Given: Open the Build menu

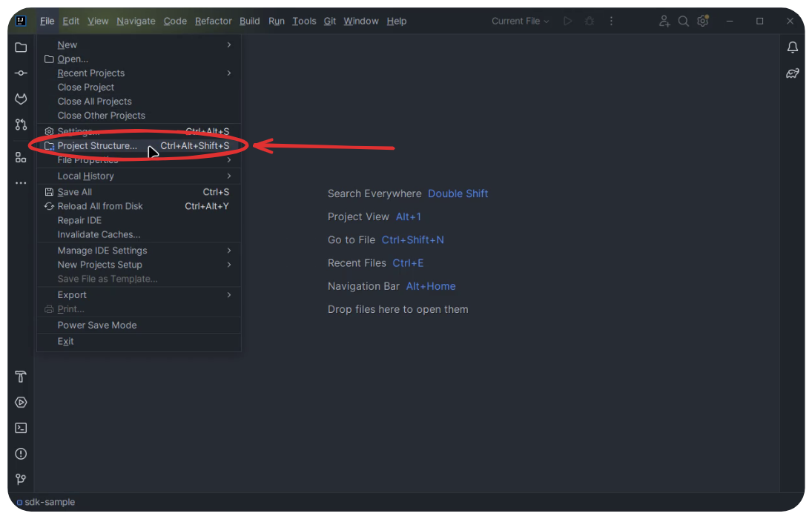Looking at the screenshot, I should [250, 22].
